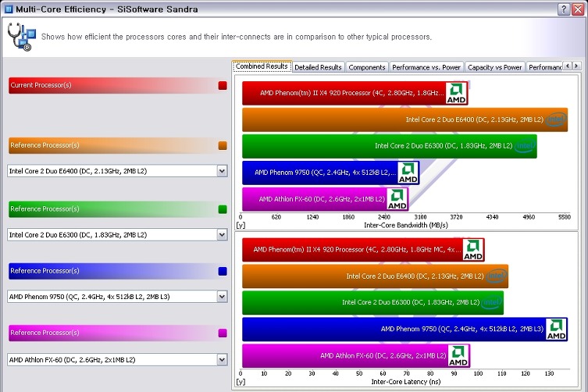Click the 5580 value on bandwidth axis
Viewport: 588px width, 392px height.
565,217
